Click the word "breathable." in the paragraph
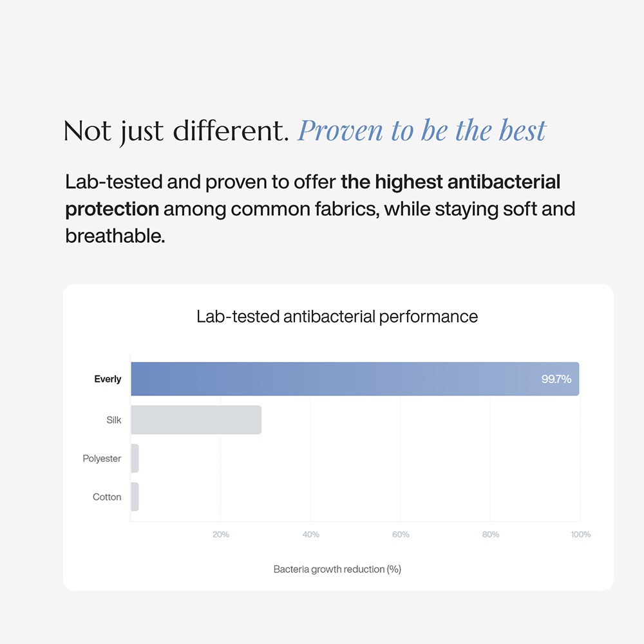Image resolution: width=644 pixels, height=644 pixels. 115,236
